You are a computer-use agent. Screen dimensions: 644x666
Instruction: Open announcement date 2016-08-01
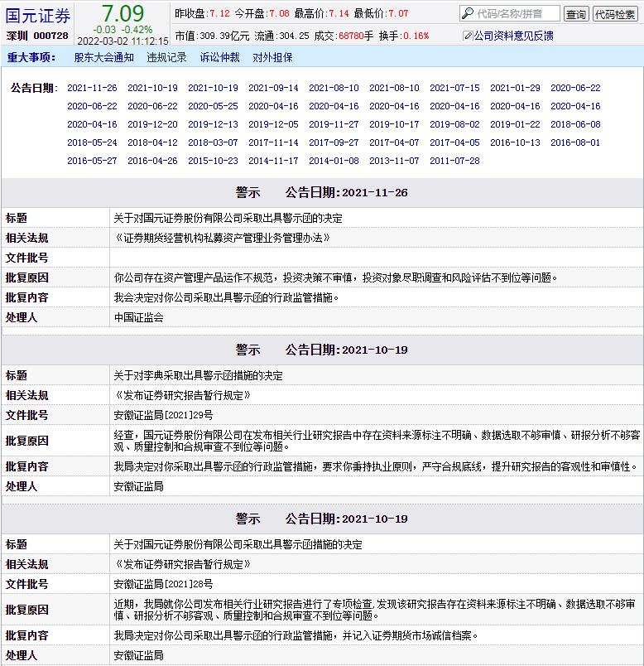click(575, 142)
